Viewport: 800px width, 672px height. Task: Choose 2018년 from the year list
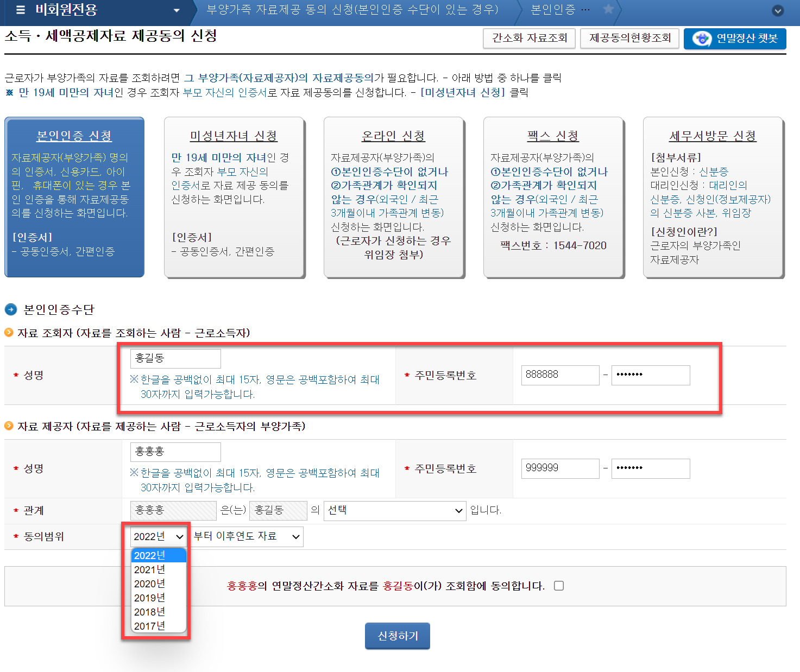[159, 612]
